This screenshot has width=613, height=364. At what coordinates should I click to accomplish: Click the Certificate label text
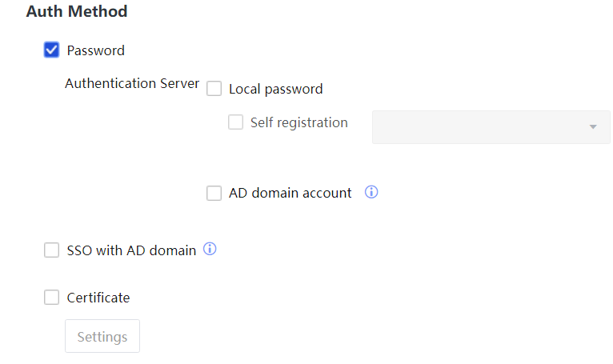tap(98, 298)
